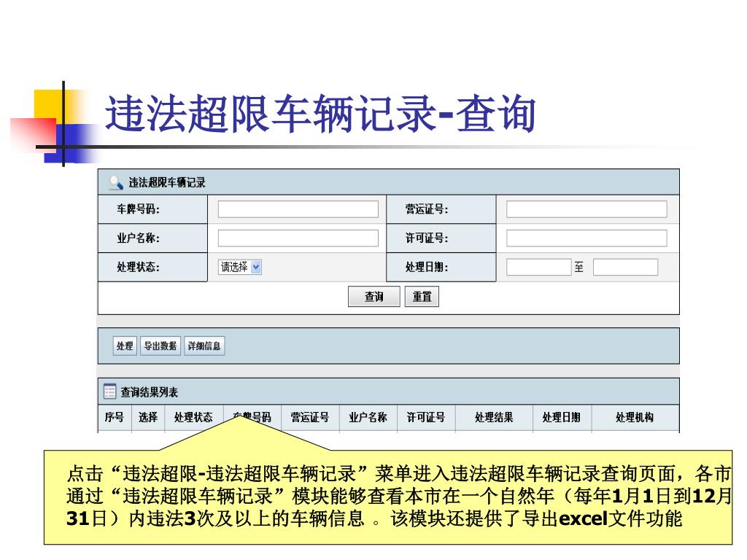The image size is (747, 560).
Task: Click the 处理日期 column header in results
Action: (x=562, y=418)
